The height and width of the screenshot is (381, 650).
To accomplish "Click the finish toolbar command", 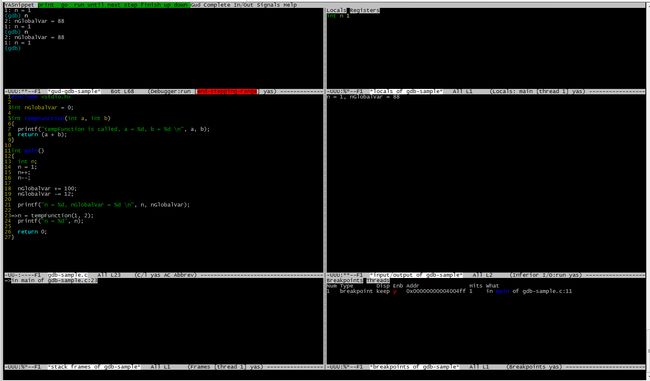I will [x=151, y=5].
